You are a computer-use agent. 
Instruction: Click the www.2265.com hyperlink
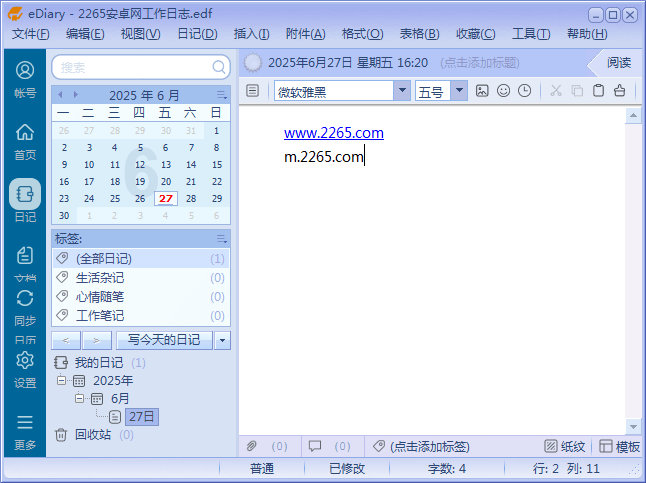[333, 133]
